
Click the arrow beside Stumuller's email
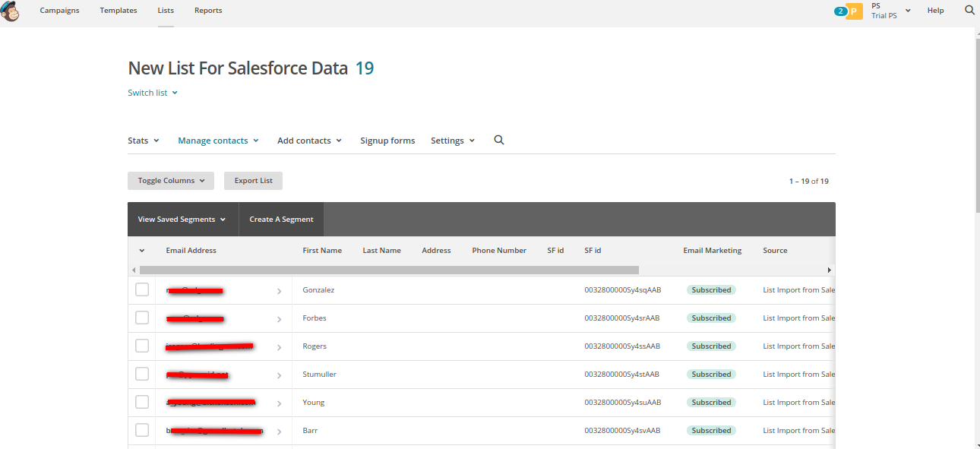[x=279, y=375]
